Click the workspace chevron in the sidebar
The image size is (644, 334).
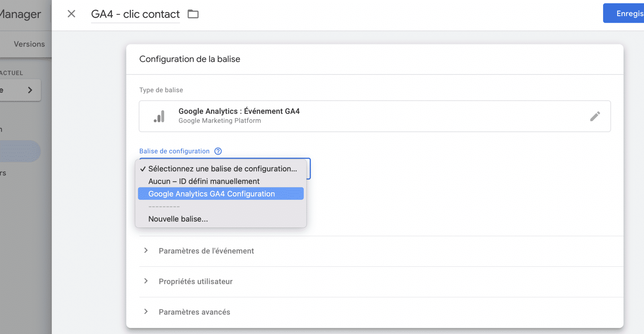tap(30, 90)
